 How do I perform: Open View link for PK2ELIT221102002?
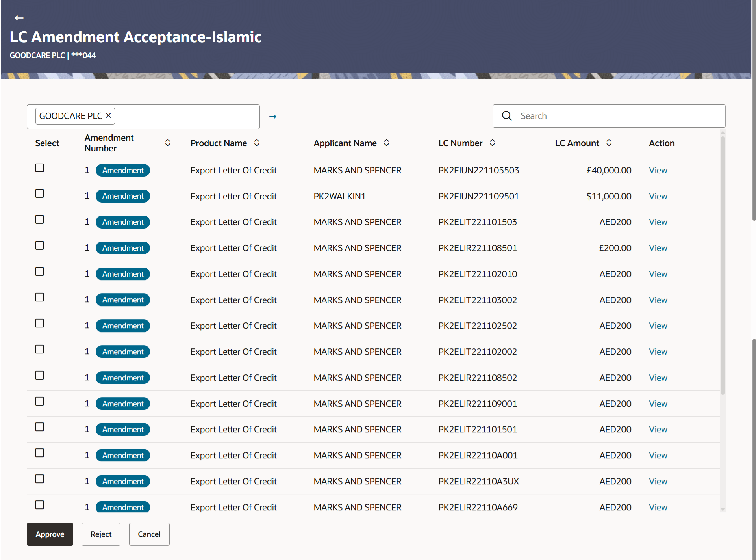tap(658, 352)
